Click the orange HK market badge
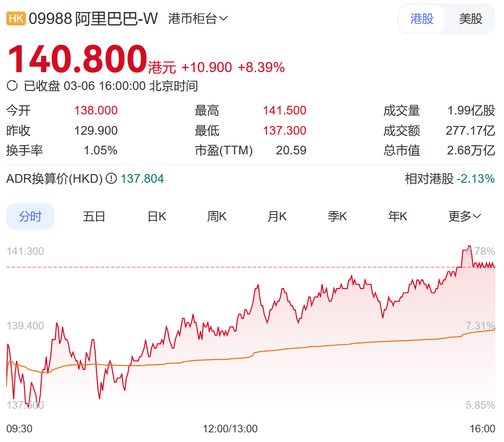This screenshot has width=504, height=442. (x=16, y=19)
